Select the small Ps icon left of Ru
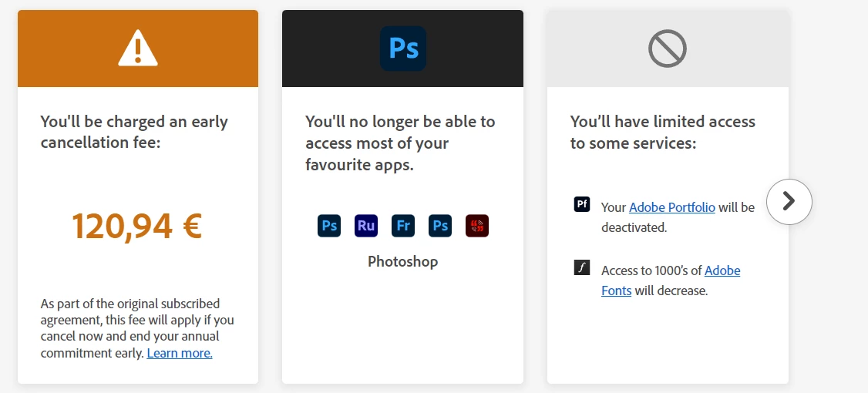Viewport: 868px width, 393px height. [x=329, y=226]
